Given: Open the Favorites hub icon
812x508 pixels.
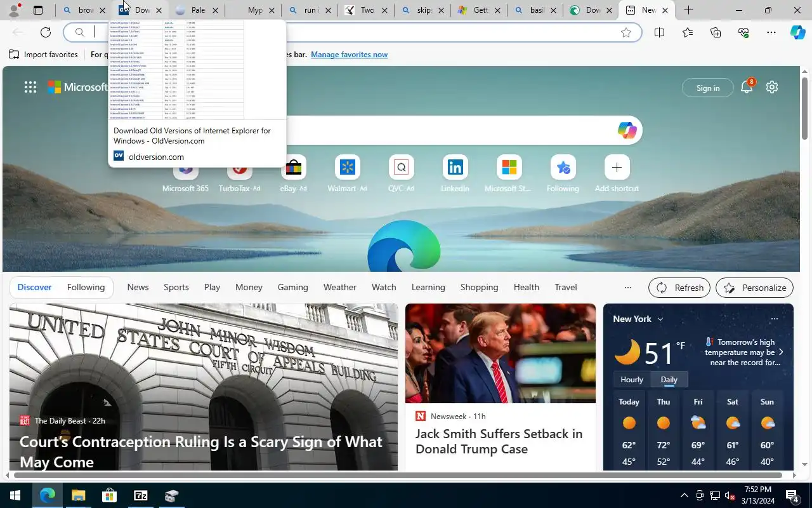Looking at the screenshot, I should coord(688,32).
